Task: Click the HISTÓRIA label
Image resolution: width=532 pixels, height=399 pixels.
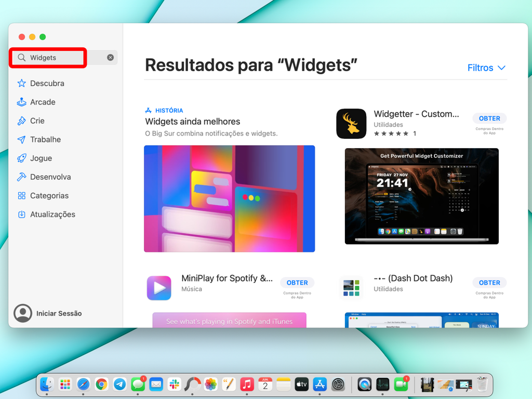Action: [x=169, y=110]
